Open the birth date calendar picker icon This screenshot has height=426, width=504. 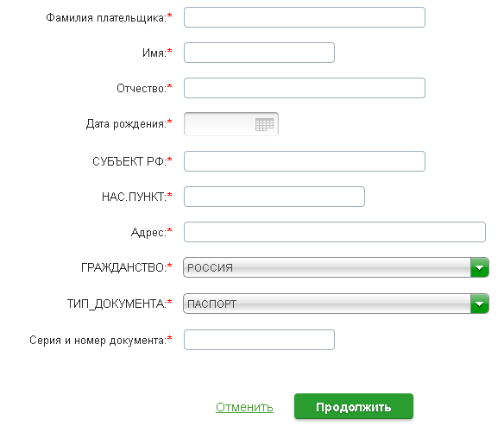coord(265,124)
